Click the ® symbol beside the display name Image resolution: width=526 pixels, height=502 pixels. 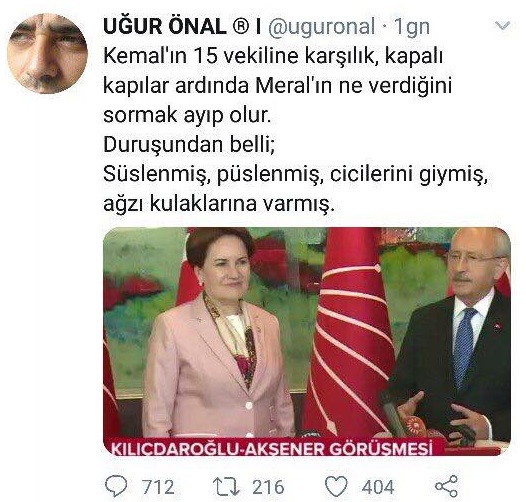(x=241, y=27)
